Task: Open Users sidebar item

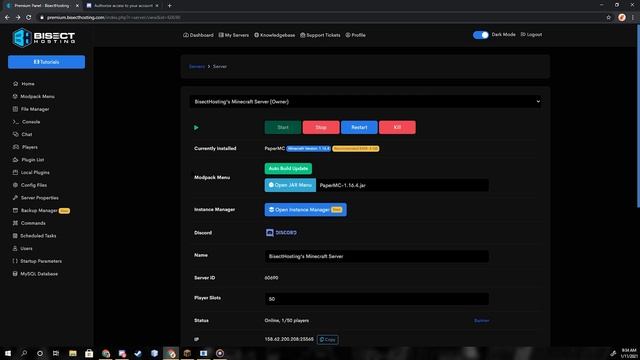Action: coord(22,248)
